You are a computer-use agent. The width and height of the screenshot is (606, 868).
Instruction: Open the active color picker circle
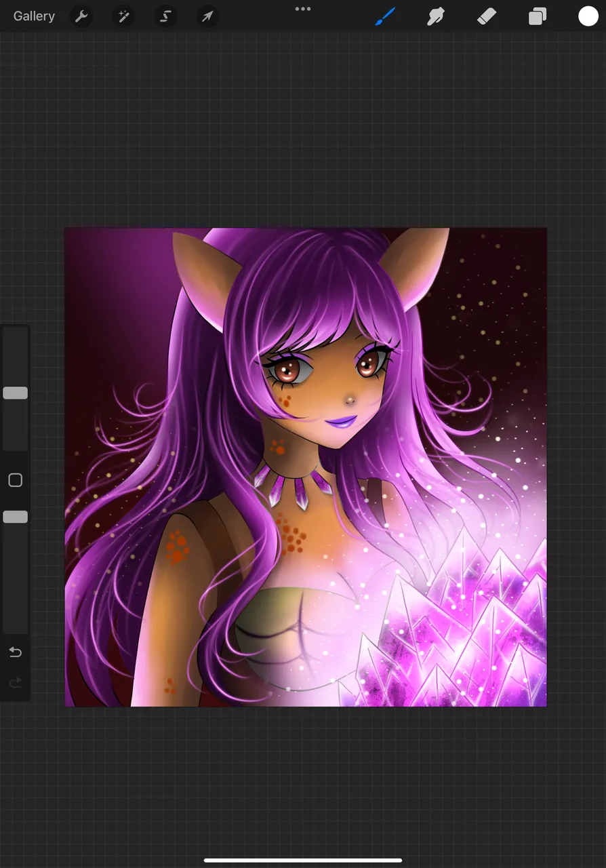tap(588, 16)
